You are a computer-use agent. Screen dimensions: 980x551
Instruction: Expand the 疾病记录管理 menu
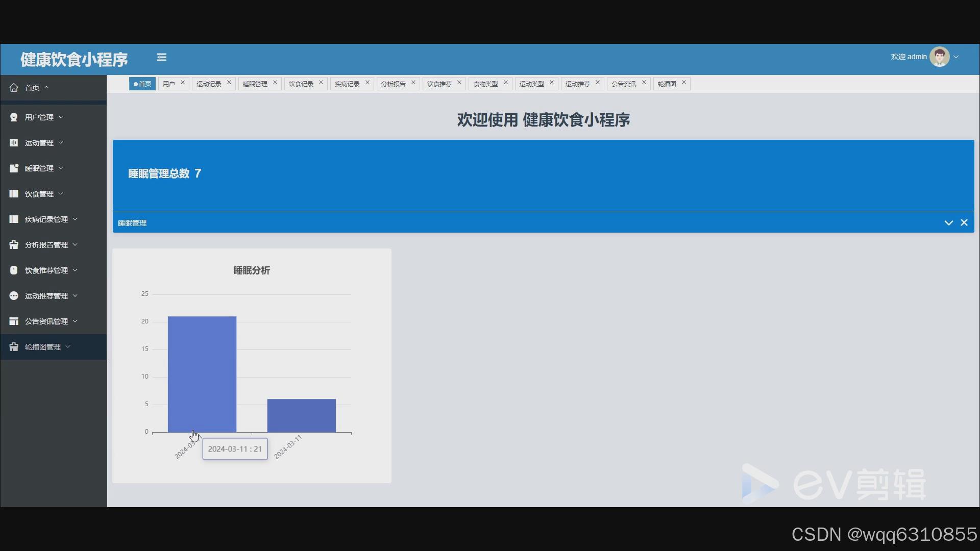coord(53,219)
